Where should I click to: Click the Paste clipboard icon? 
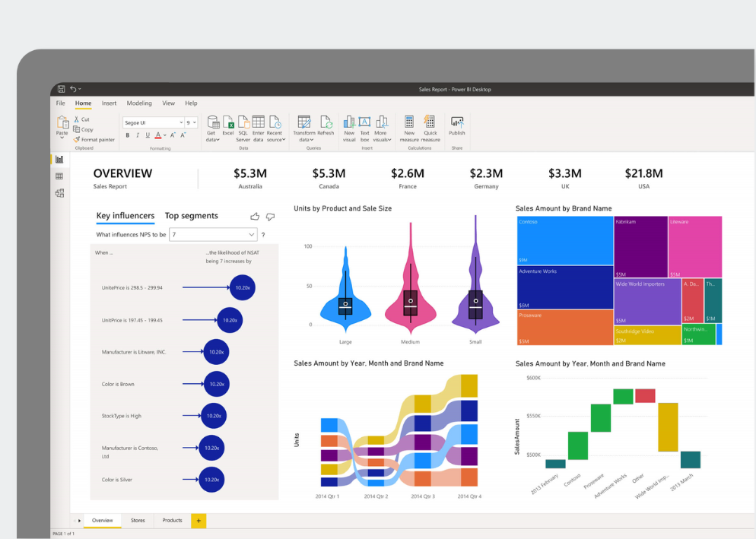(62, 122)
